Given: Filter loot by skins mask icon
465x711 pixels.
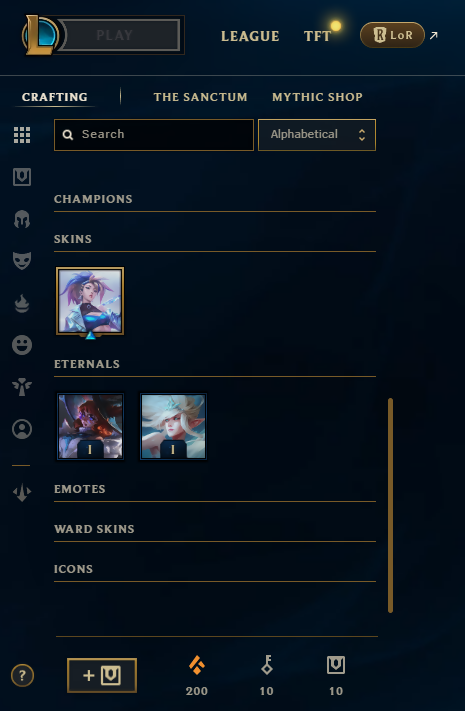Looking at the screenshot, I should tap(22, 261).
